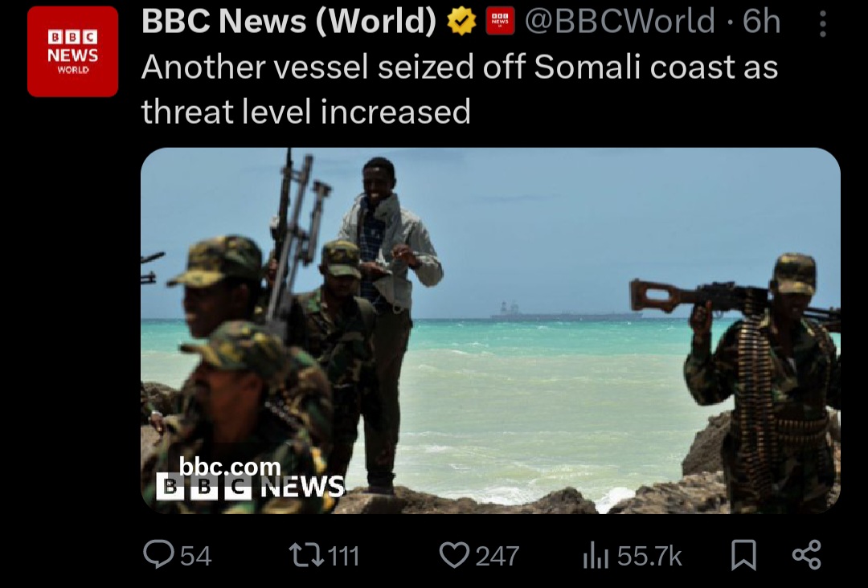Screen dimensions: 868x588
Task: Click the BBC News (World) display name
Action: pos(289,21)
